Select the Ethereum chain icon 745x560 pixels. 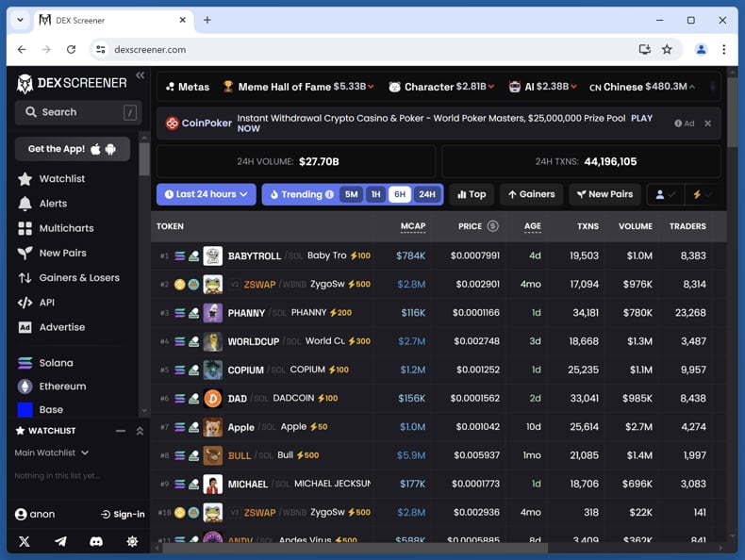click(x=25, y=387)
